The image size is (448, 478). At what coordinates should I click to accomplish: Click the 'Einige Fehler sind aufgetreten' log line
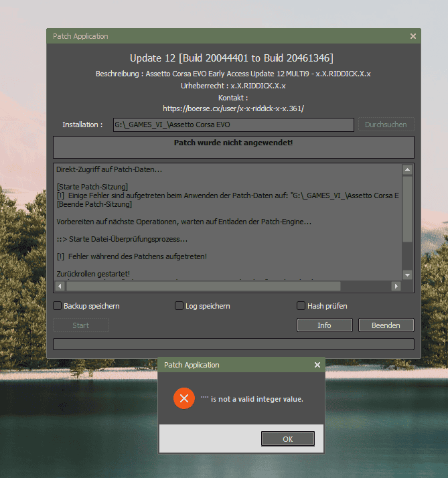(228, 195)
